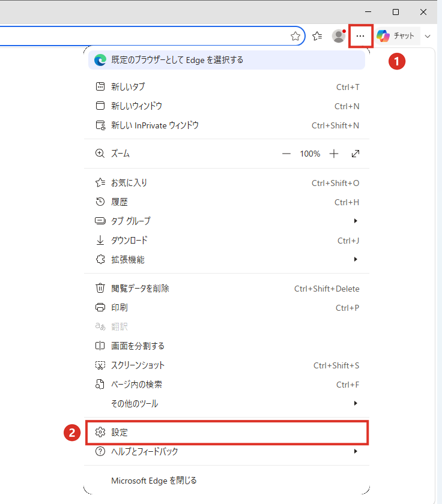The height and width of the screenshot is (504, 442).
Task: Click the Settings and more ellipsis button
Action: tap(360, 36)
